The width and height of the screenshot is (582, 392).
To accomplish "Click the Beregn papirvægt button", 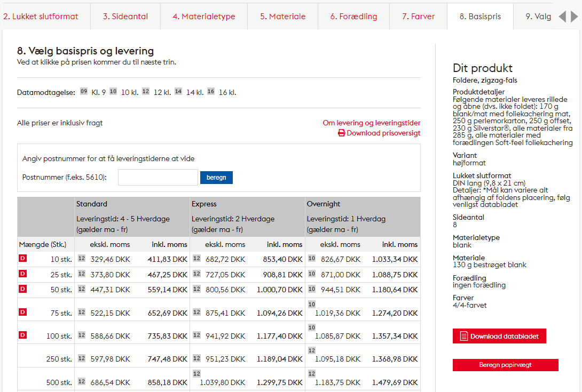I will pyautogui.click(x=505, y=365).
